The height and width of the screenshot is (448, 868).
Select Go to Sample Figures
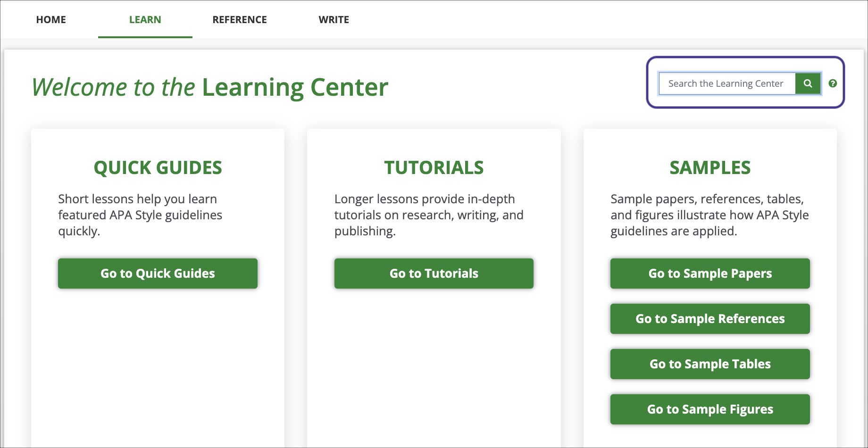point(709,409)
